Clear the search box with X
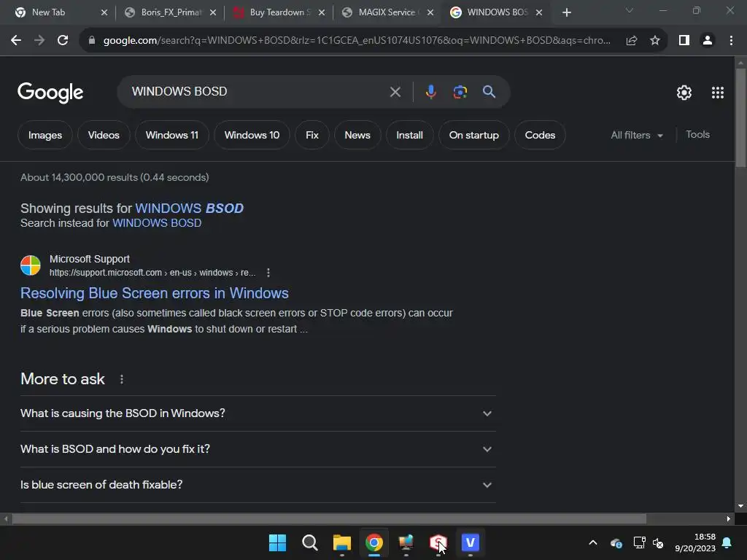 pyautogui.click(x=395, y=91)
